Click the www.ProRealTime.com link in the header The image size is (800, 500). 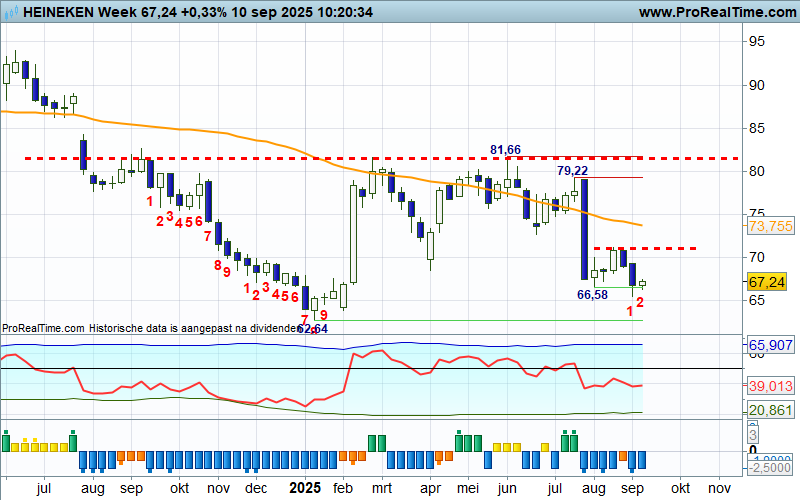[714, 12]
